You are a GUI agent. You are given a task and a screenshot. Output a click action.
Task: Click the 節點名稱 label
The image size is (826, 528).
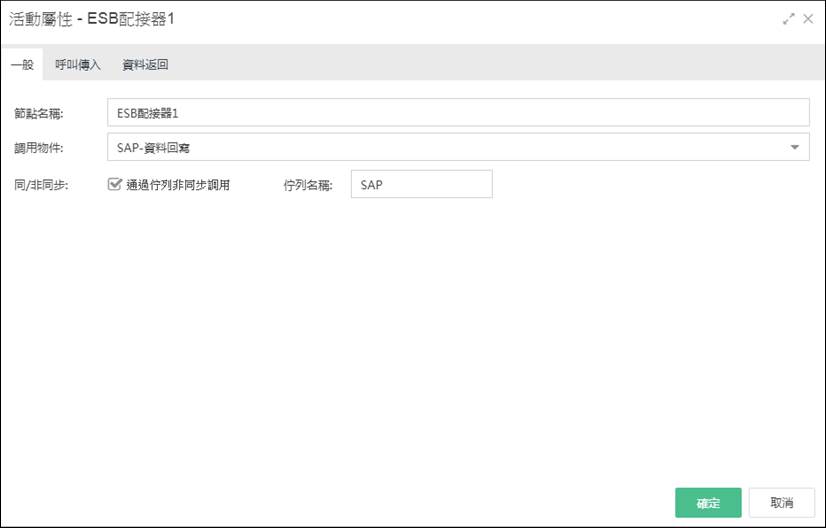click(38, 113)
